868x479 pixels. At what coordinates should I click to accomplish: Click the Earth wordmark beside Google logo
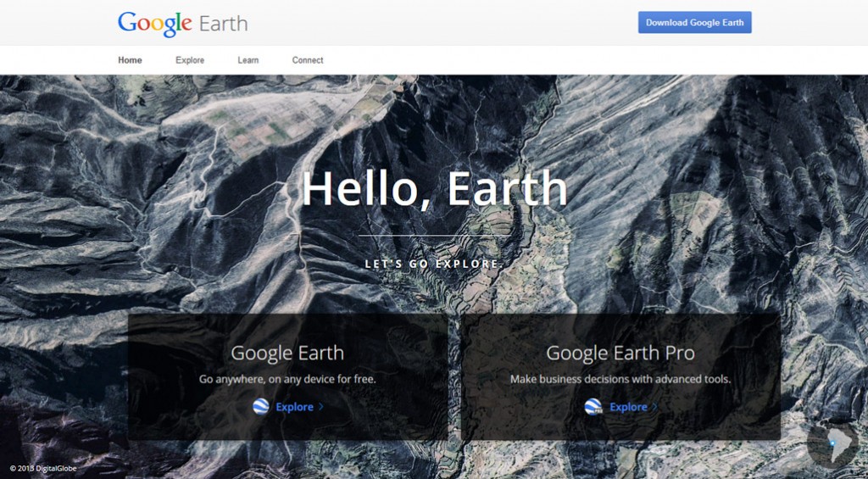(223, 24)
